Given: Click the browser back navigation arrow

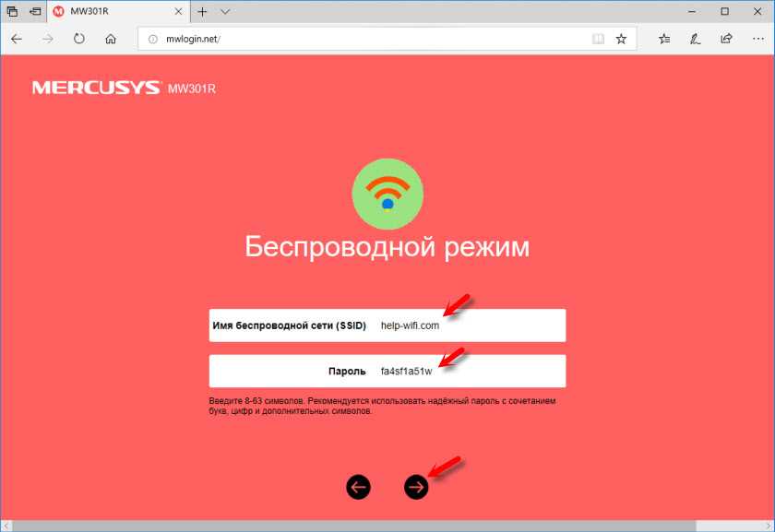Looking at the screenshot, I should pos(17,39).
